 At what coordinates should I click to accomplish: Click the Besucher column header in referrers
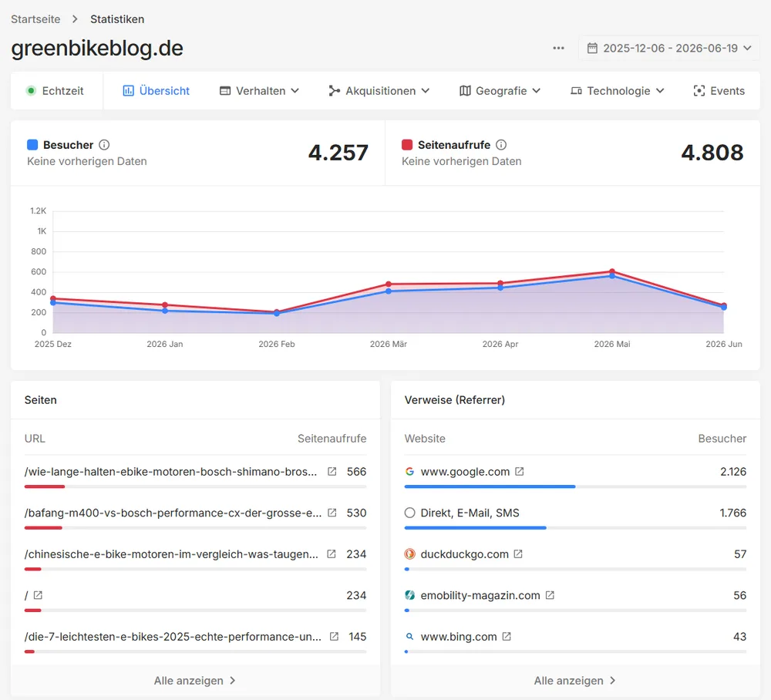(x=722, y=439)
